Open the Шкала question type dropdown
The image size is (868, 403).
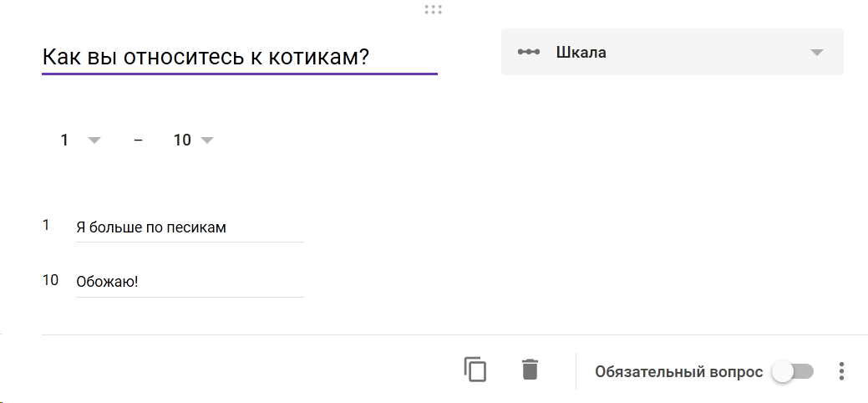click(x=672, y=52)
